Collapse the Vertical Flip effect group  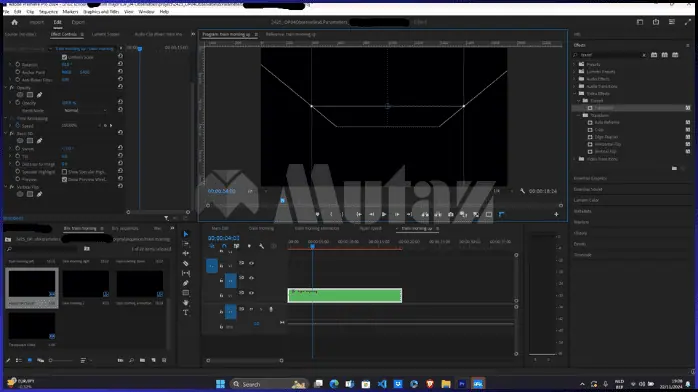6,187
